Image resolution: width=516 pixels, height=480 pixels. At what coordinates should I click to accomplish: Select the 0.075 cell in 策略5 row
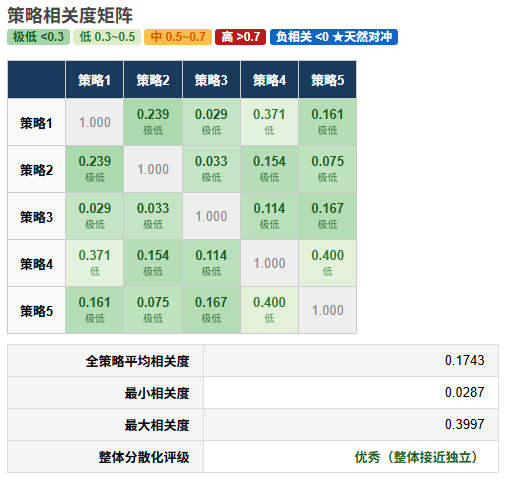(153, 310)
